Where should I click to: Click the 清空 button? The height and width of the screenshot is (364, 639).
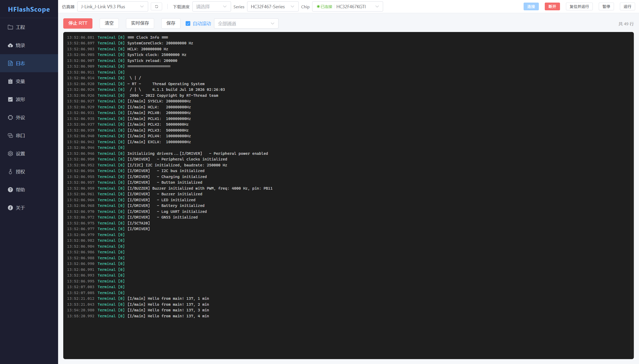click(109, 23)
